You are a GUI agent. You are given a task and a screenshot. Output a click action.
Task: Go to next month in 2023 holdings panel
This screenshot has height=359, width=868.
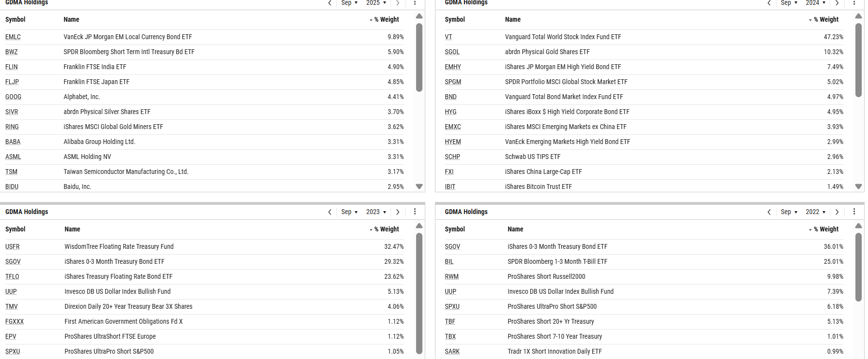coord(398,212)
